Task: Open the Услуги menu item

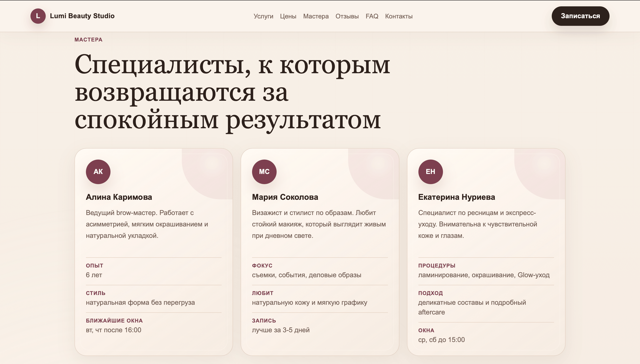Action: (x=263, y=16)
